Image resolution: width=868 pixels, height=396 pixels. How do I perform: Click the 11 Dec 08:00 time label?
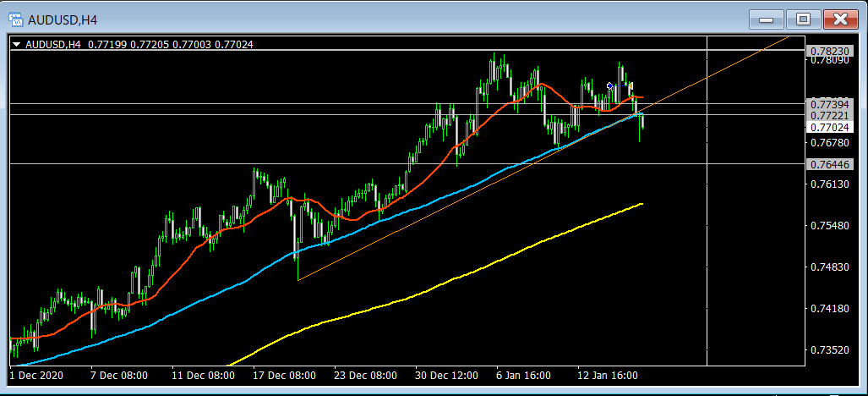click(x=203, y=376)
